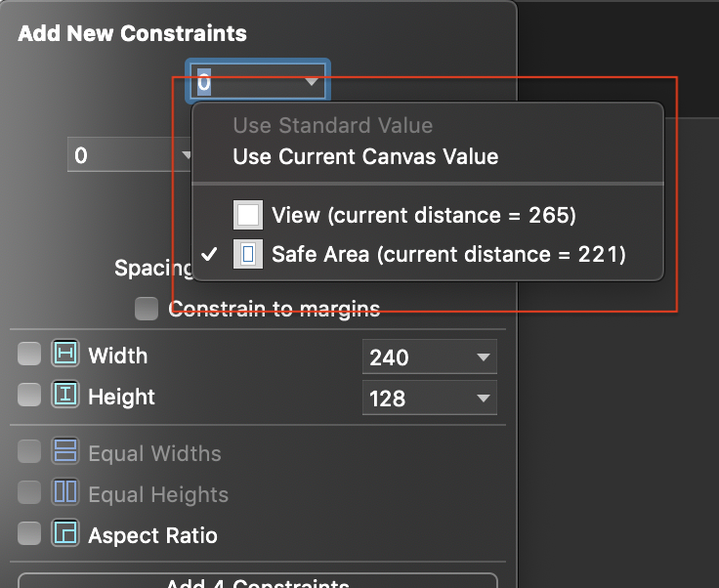
Task: Click the Width constraint icon
Action: tap(65, 355)
